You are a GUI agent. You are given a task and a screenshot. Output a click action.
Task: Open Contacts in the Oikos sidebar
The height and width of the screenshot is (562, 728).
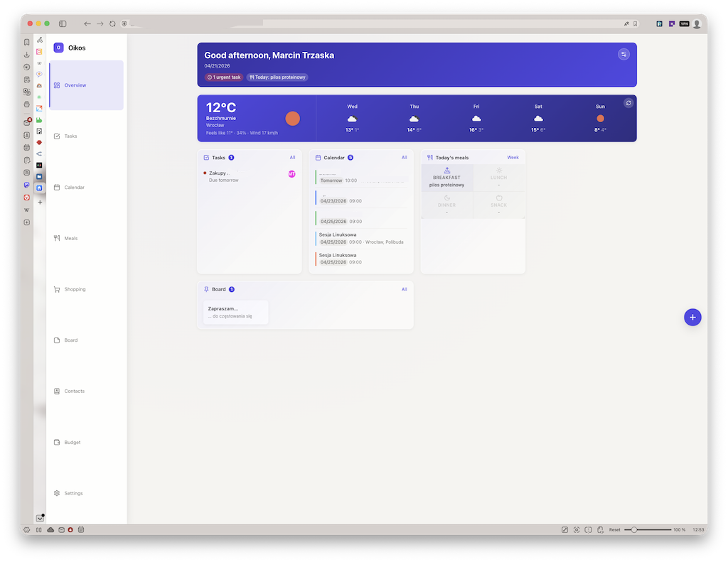(86, 391)
